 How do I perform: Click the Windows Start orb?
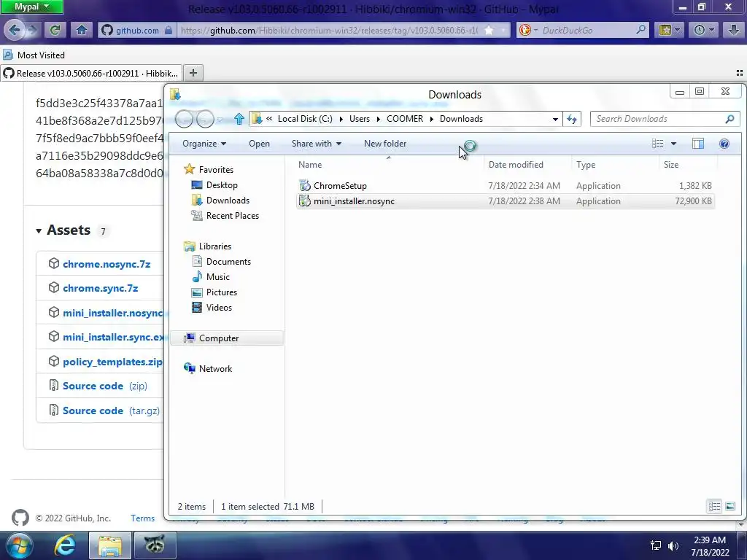pos(19,545)
